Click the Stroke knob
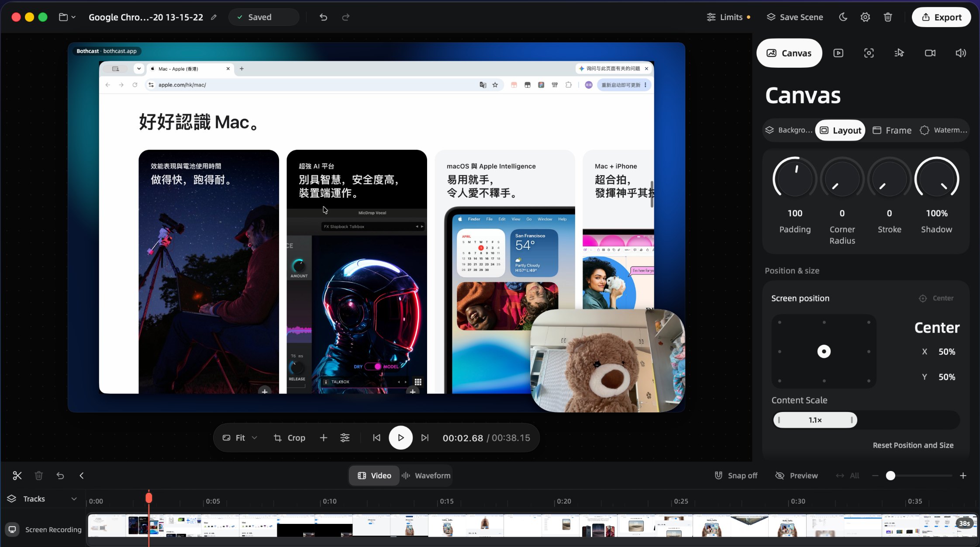This screenshot has height=547, width=980. pos(889,179)
